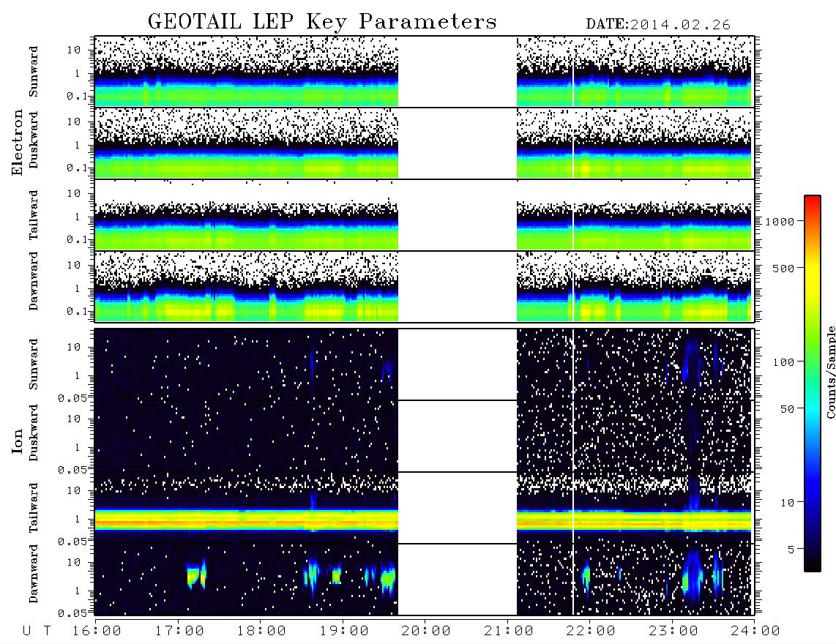The width and height of the screenshot is (836, 644).
Task: Click the "19:00" time axis label
Action: 344,631
